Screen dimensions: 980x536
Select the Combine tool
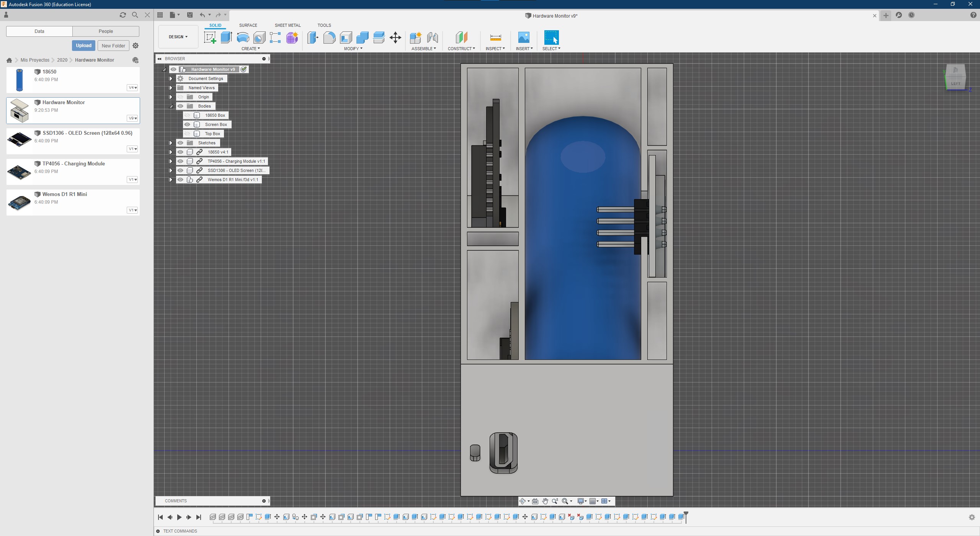tap(362, 38)
